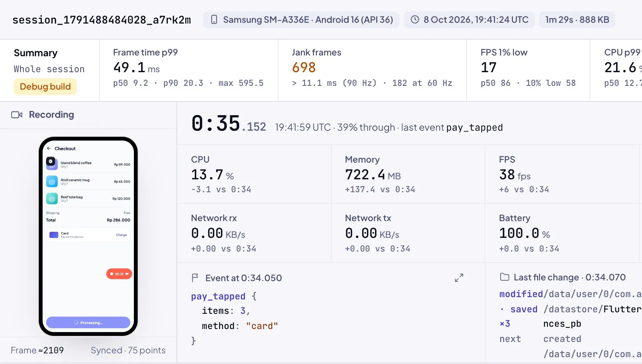Click the Network rx metric tile
Image resolution: width=642 pixels, height=364 pixels.
[254, 233]
